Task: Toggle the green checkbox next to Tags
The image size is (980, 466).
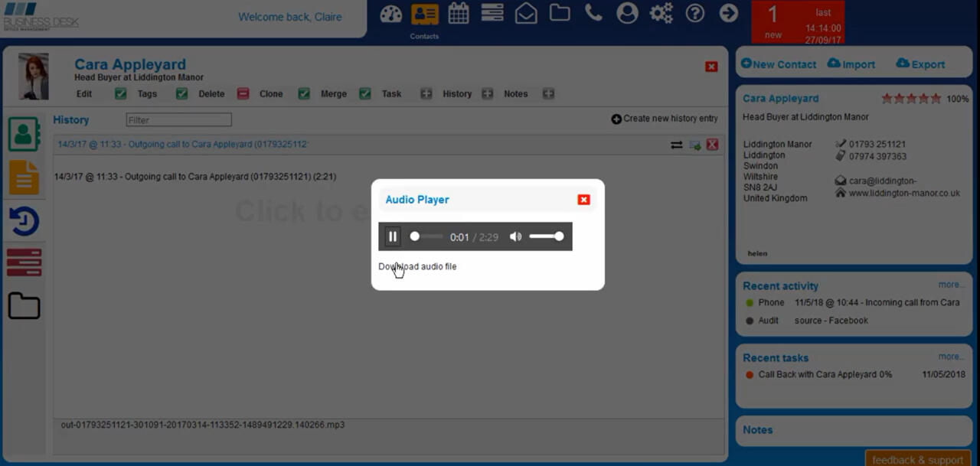Action: click(x=120, y=93)
